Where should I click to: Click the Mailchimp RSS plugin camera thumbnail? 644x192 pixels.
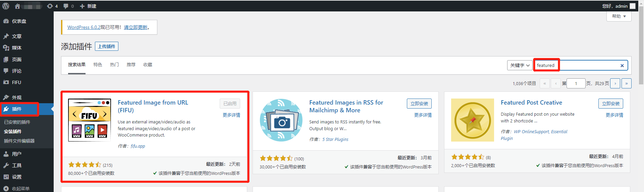(281, 120)
